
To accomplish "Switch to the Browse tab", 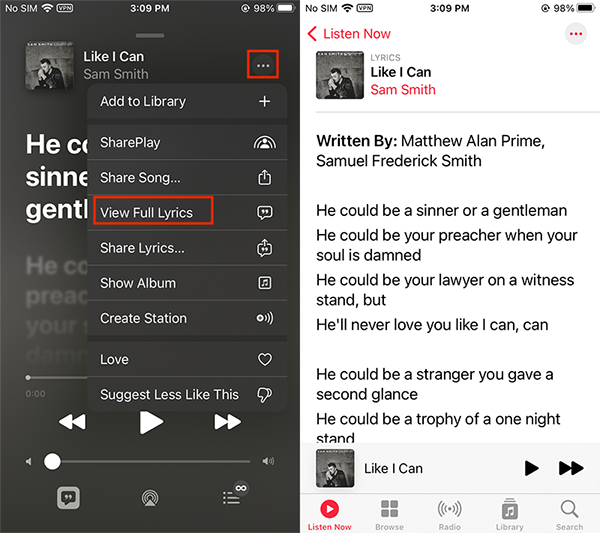I will (389, 514).
